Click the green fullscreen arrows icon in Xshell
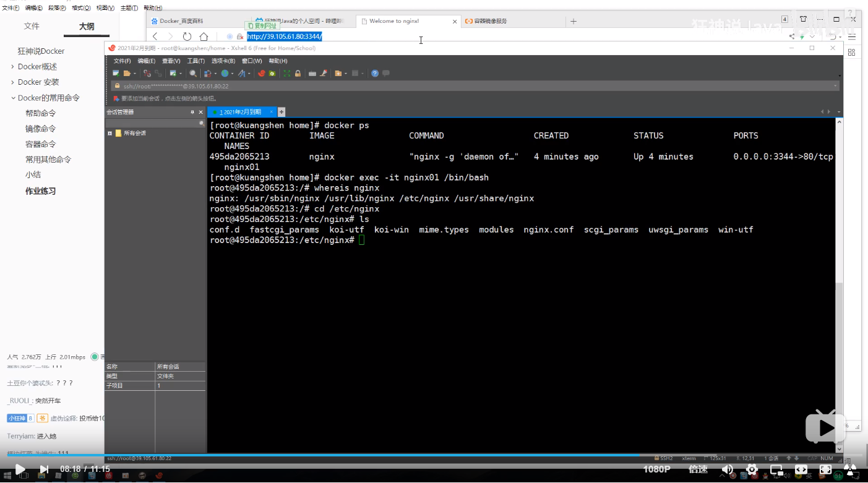This screenshot has width=868, height=483. [x=287, y=73]
